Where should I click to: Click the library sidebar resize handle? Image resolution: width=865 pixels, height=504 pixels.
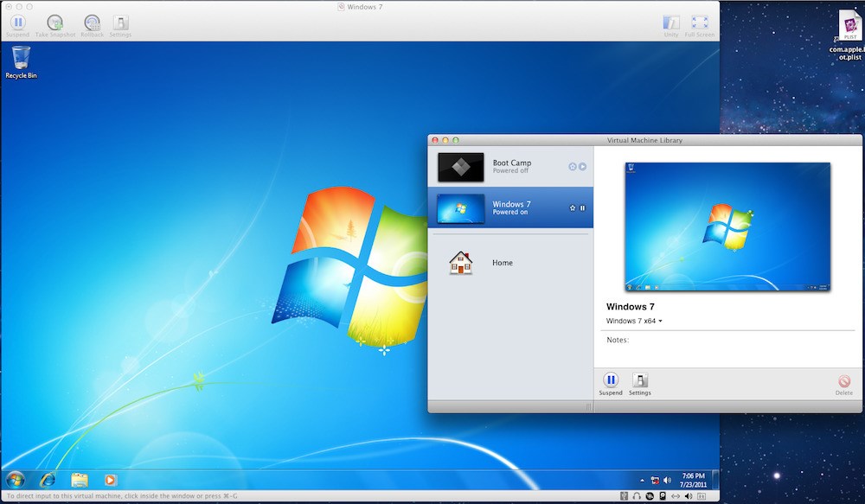(x=588, y=407)
